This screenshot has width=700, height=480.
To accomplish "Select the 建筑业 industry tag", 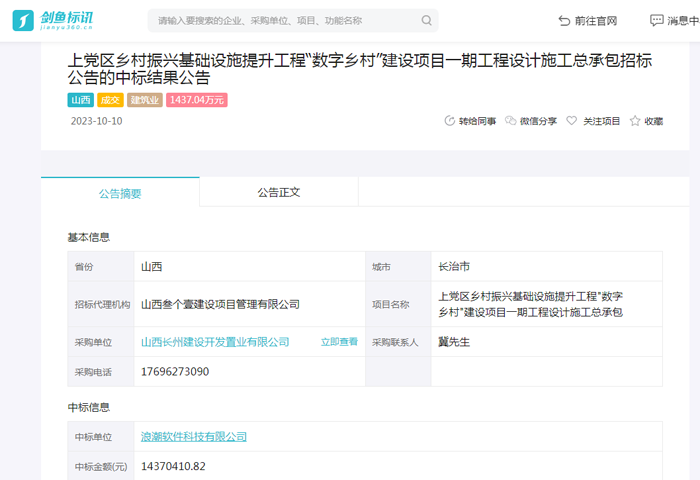I will pyautogui.click(x=145, y=100).
